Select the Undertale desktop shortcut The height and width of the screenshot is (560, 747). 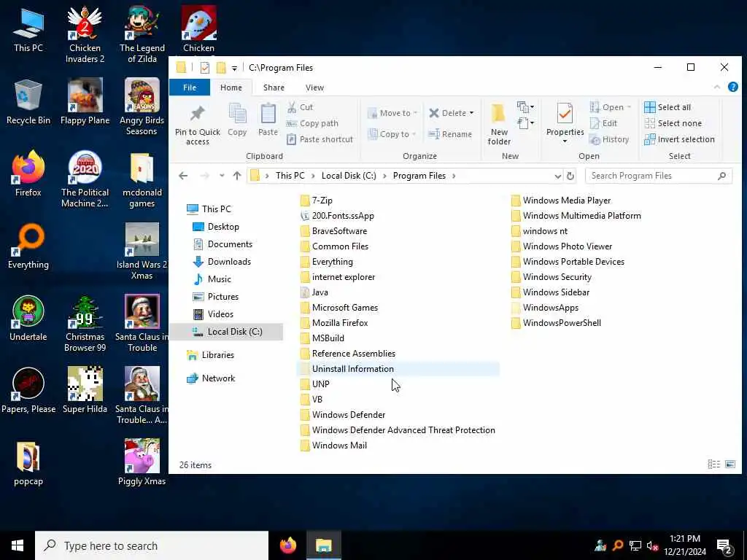click(x=28, y=319)
